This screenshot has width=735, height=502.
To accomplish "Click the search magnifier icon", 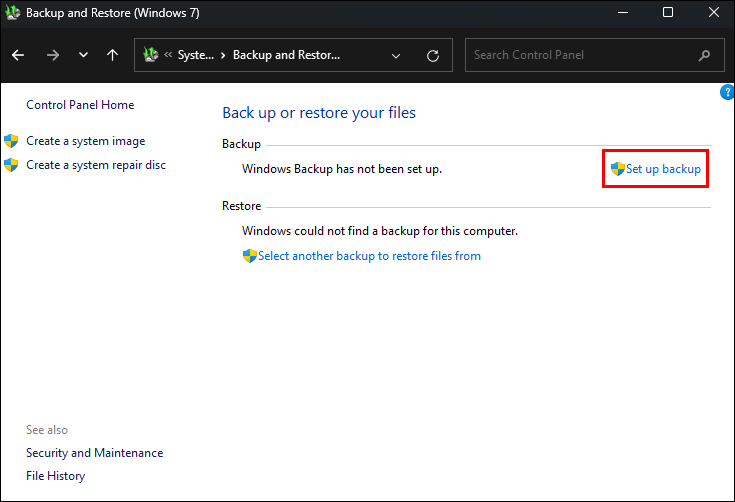I will [705, 55].
